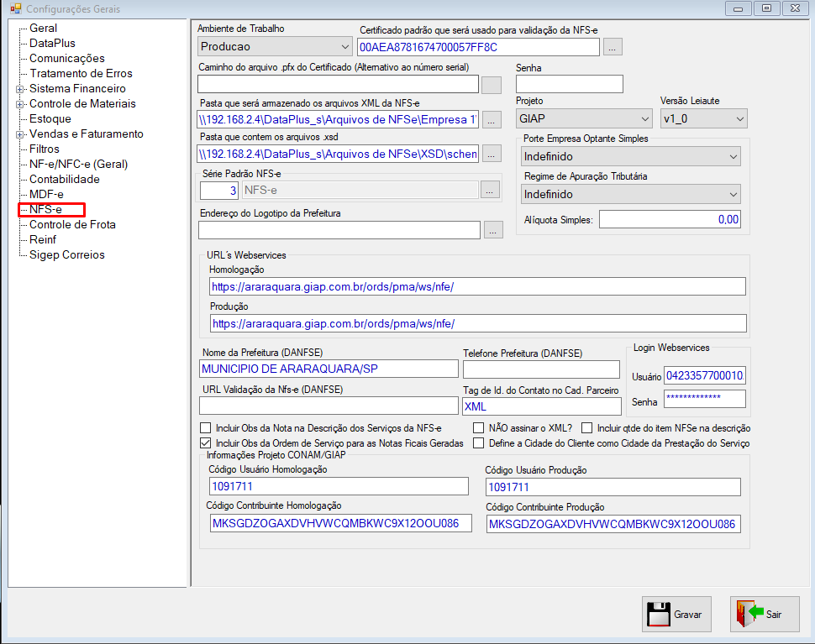This screenshot has height=644, width=815.
Task: Click the Produção webservice URL field
Action: (x=478, y=323)
